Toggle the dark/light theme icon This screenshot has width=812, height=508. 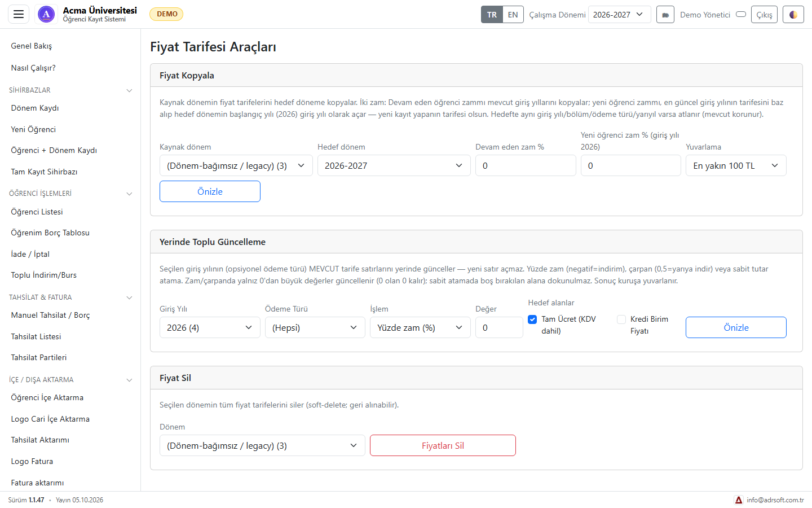tap(793, 15)
